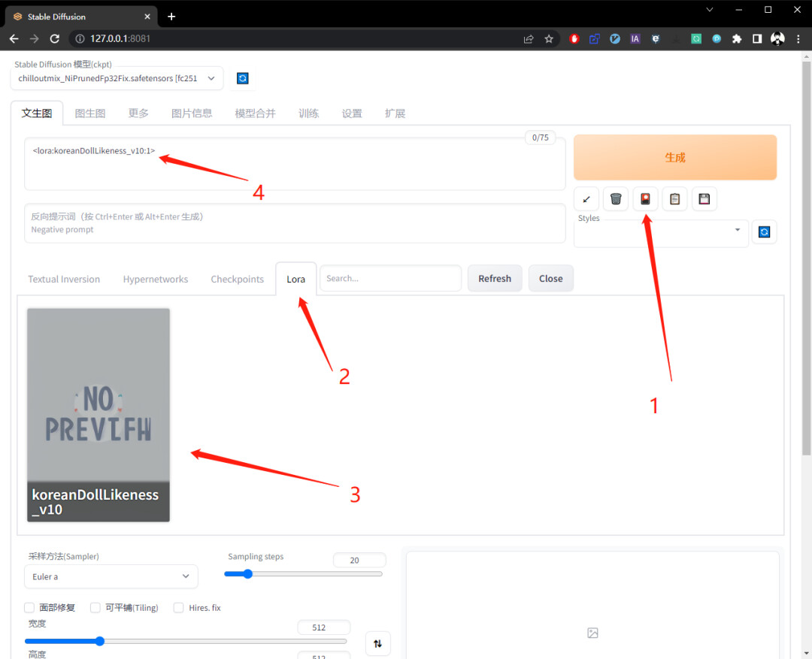
Task: Click the floppy disk save style icon
Action: tap(704, 199)
